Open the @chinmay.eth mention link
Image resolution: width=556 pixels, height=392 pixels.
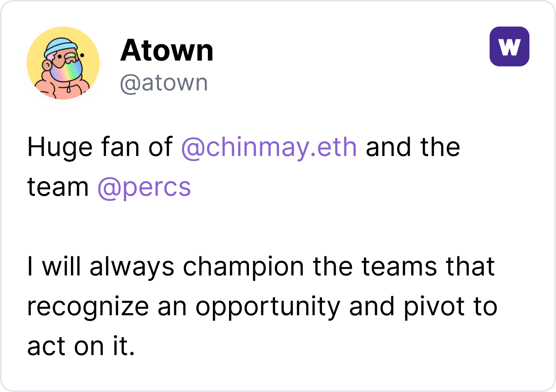coord(269,147)
